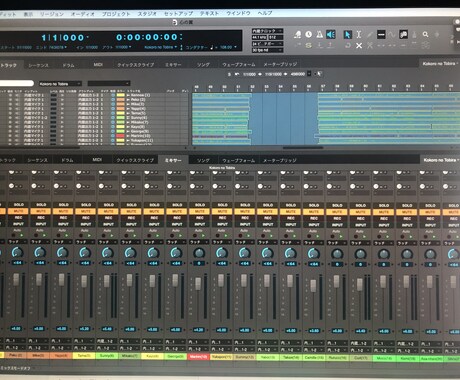This screenshot has height=380, width=460.
Task: Open the スタジオ menu
Action: pyautogui.click(x=147, y=14)
